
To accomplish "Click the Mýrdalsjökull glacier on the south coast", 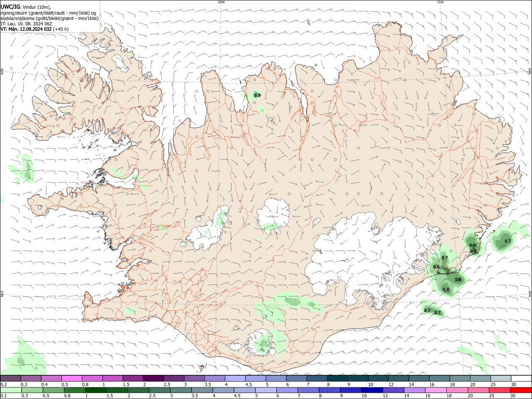I will [x=261, y=343].
